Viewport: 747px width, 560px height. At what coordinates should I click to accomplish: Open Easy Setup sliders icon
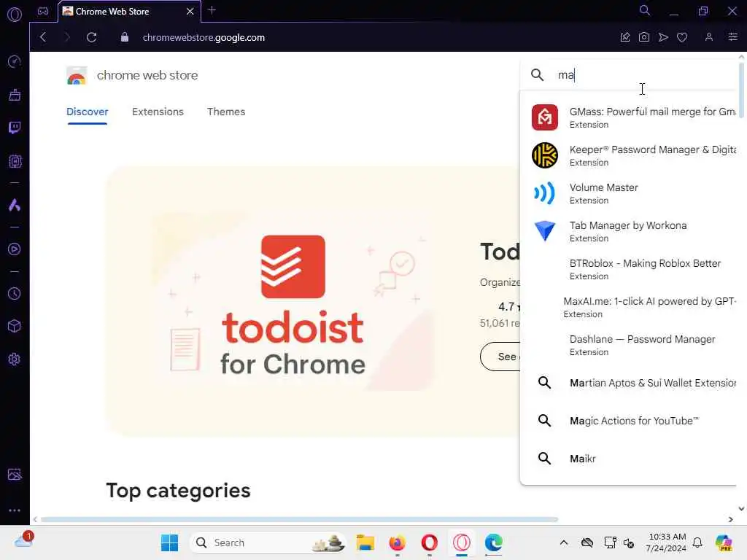coord(732,37)
